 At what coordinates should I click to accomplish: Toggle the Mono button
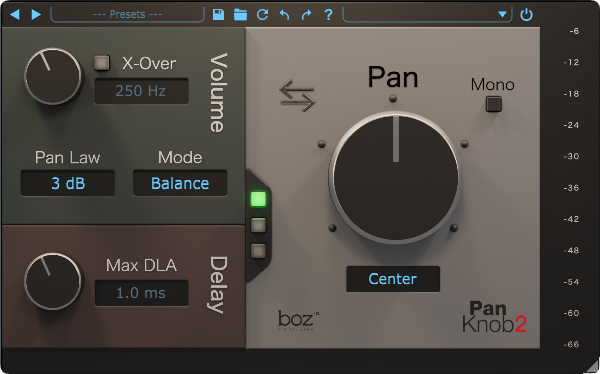[494, 104]
